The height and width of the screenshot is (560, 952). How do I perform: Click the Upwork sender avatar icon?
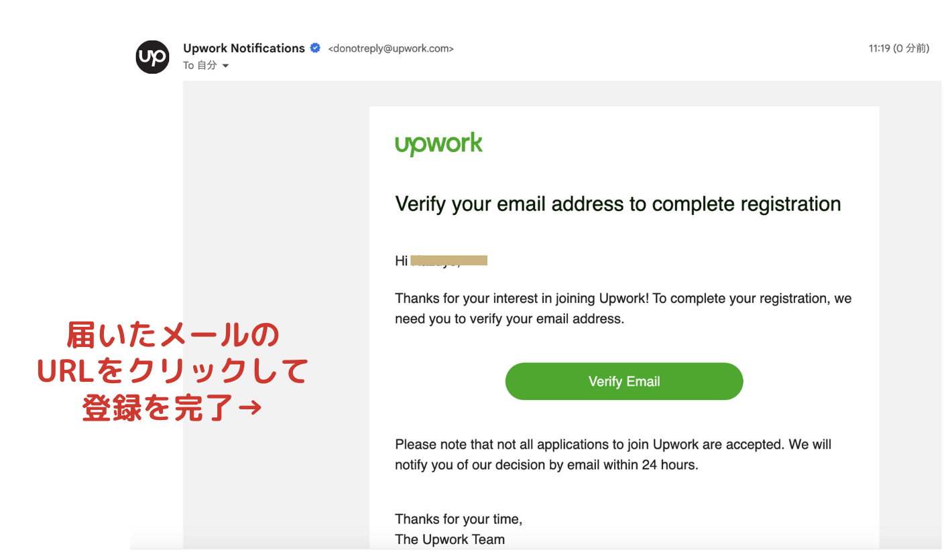(x=153, y=57)
